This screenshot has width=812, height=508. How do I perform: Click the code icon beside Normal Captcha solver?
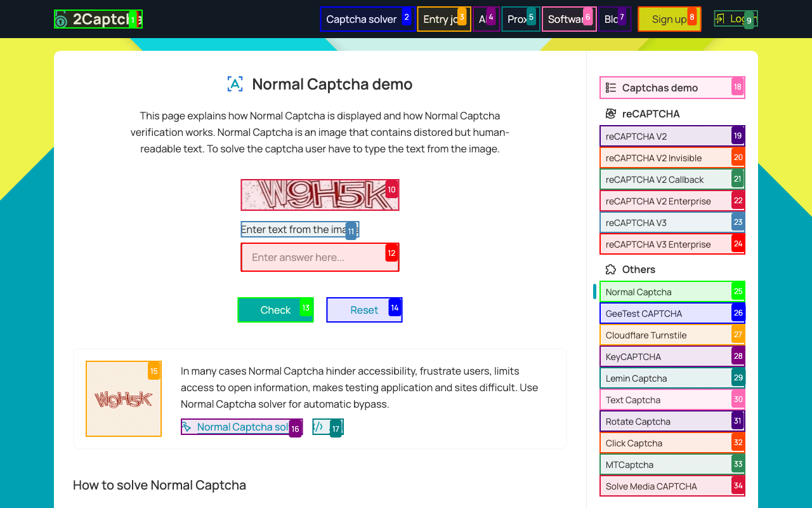click(x=319, y=427)
